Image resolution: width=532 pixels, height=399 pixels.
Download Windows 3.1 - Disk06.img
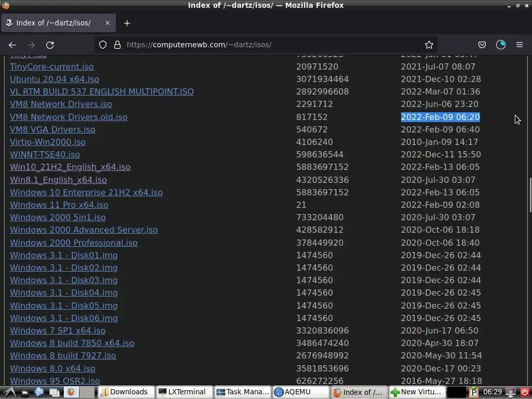(x=64, y=318)
